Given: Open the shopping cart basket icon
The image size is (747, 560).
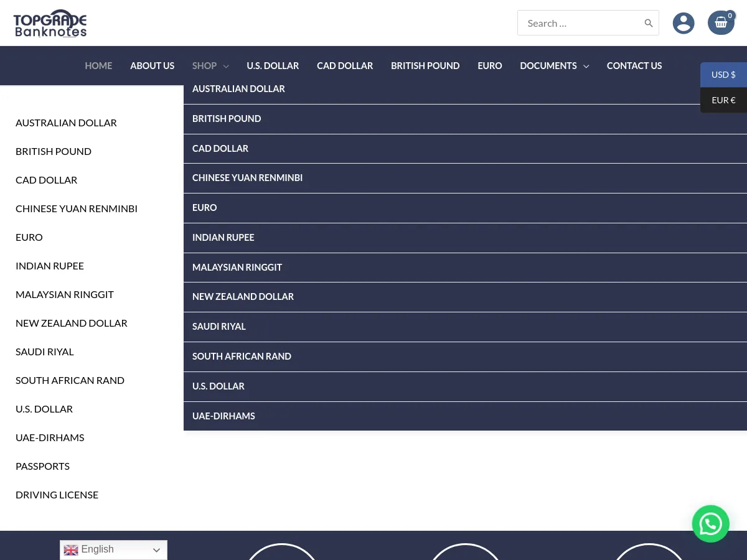Looking at the screenshot, I should click(721, 23).
